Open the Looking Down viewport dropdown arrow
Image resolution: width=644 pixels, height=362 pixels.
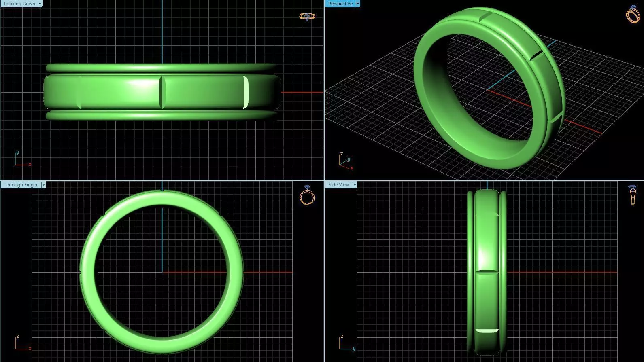pyautogui.click(x=40, y=4)
